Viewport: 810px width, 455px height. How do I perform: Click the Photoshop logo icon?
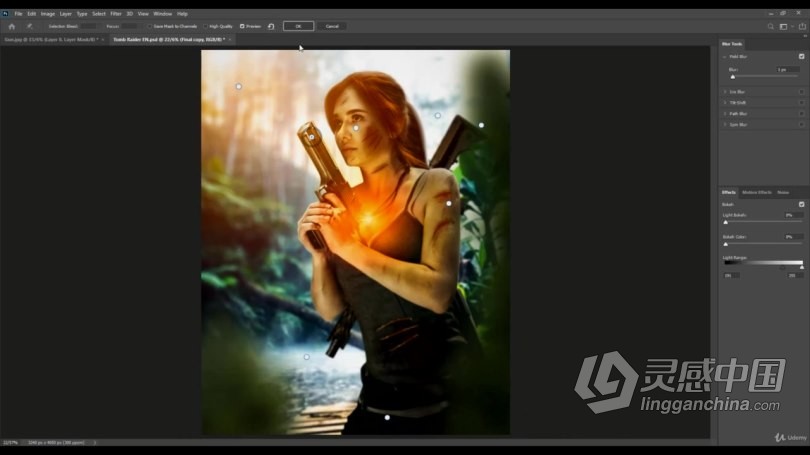tap(5, 14)
